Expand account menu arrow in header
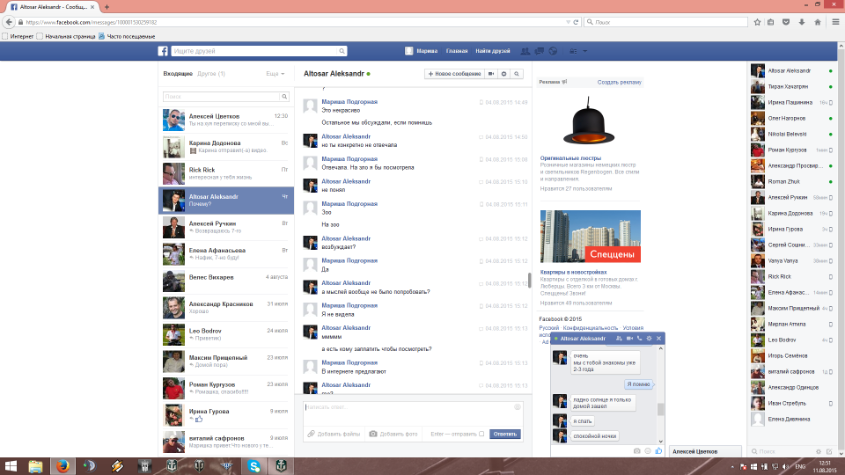845x475 pixels. (x=585, y=51)
